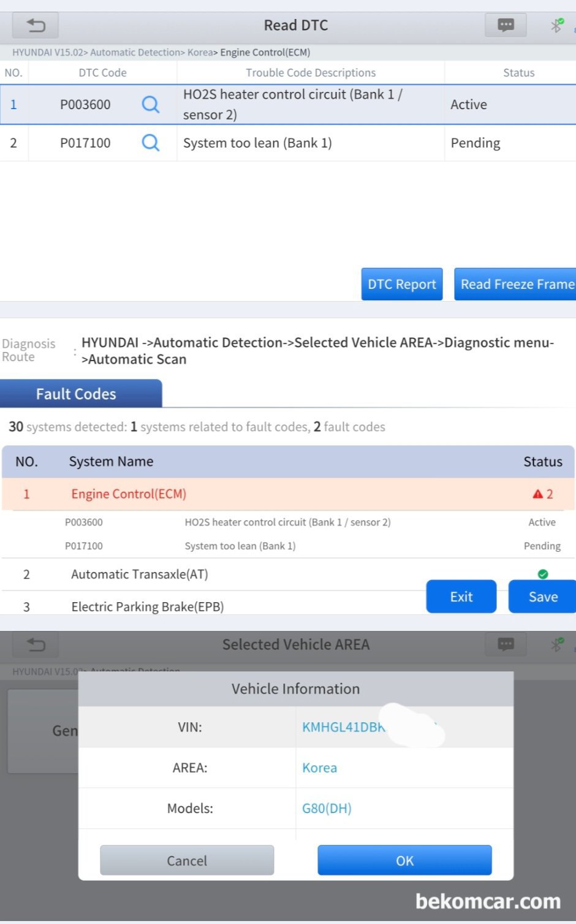Click the red warning triangle for Engine Control
Image resolution: width=576 pixels, height=924 pixels.
(x=537, y=494)
